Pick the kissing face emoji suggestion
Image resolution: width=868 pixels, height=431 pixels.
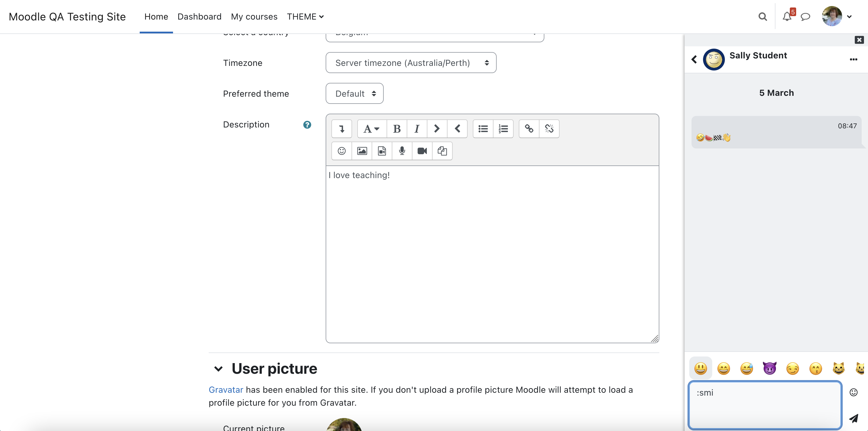(815, 368)
